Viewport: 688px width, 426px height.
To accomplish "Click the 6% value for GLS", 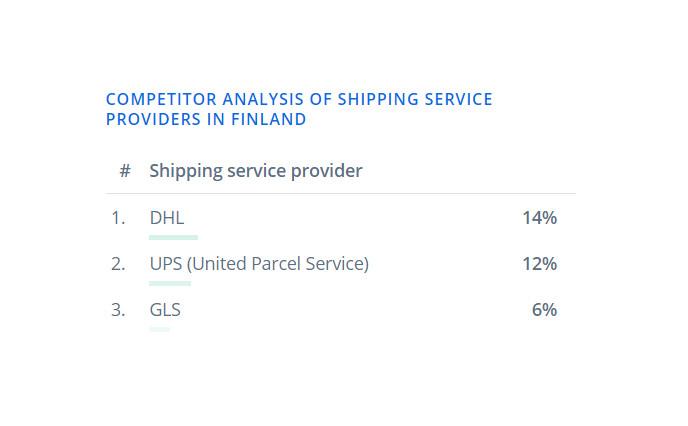I will coord(545,310).
